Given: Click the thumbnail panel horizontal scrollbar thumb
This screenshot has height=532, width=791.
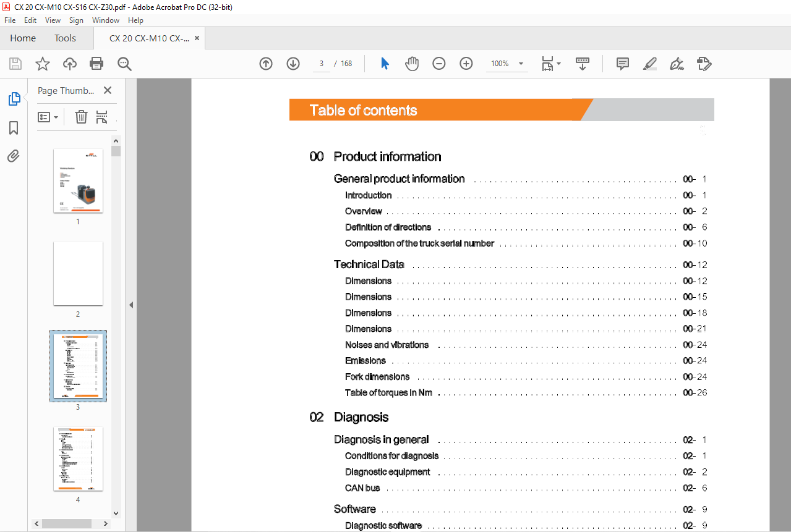Looking at the screenshot, I should coord(67,523).
